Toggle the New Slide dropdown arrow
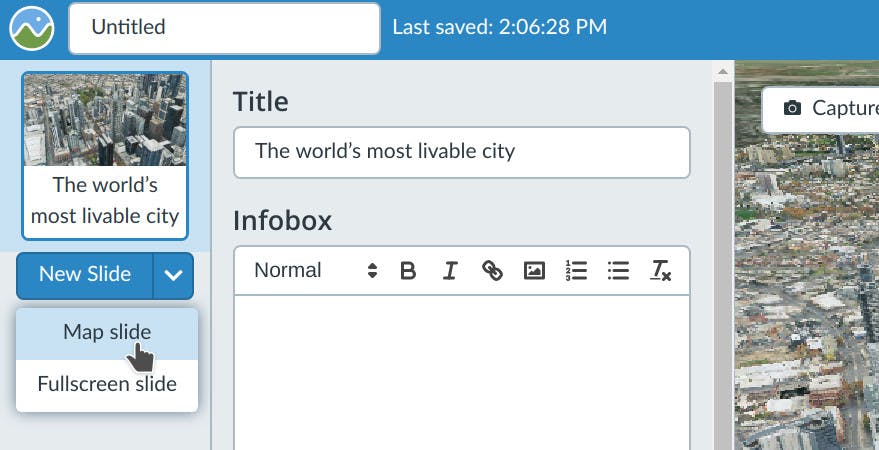The image size is (879, 450). (x=173, y=275)
